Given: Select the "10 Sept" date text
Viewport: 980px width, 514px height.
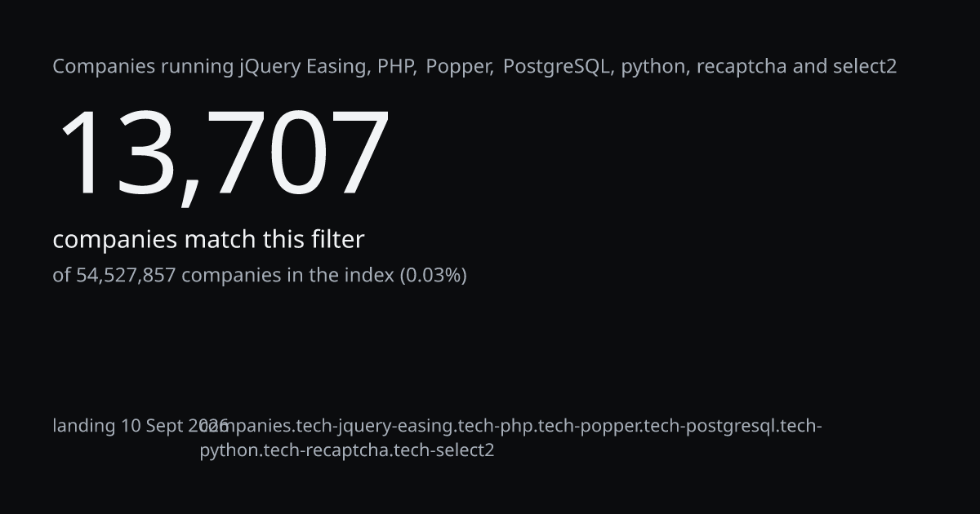Looking at the screenshot, I should tap(153, 426).
